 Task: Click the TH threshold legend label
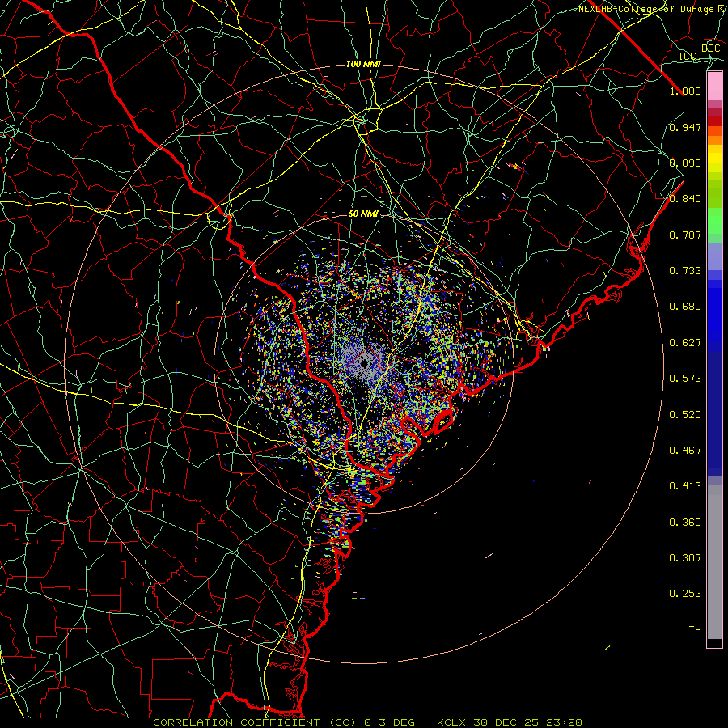coord(695,630)
